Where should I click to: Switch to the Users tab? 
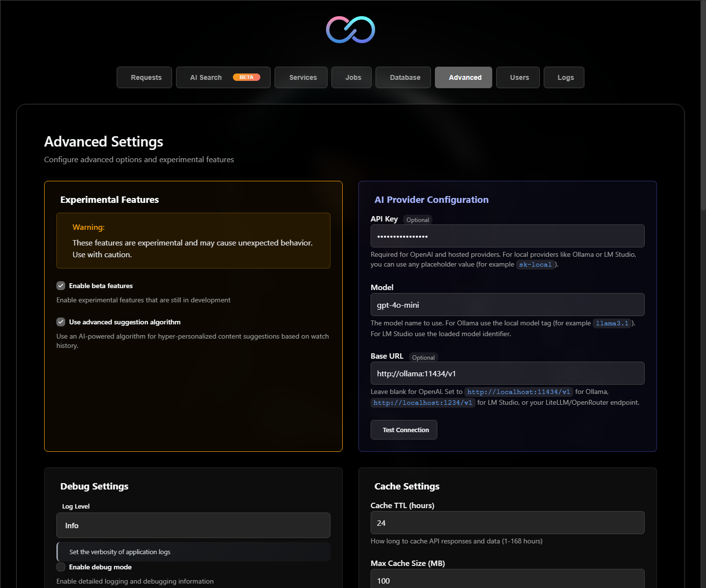click(518, 77)
